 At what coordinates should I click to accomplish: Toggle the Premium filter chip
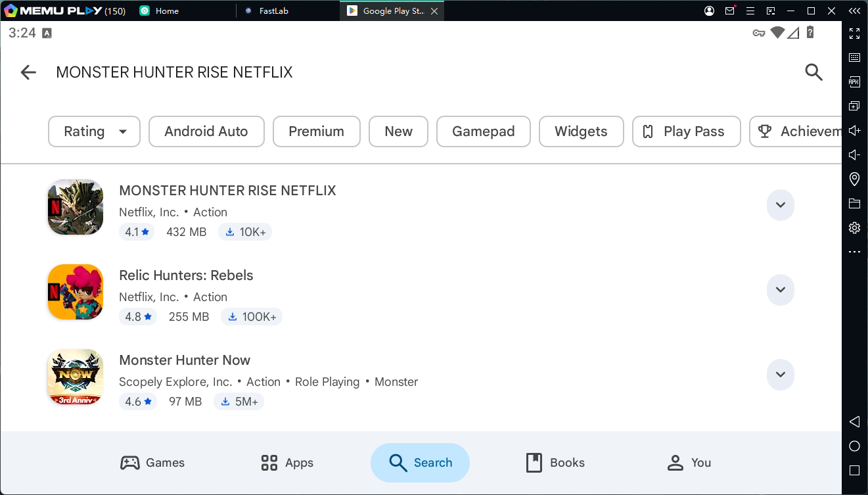tap(316, 131)
